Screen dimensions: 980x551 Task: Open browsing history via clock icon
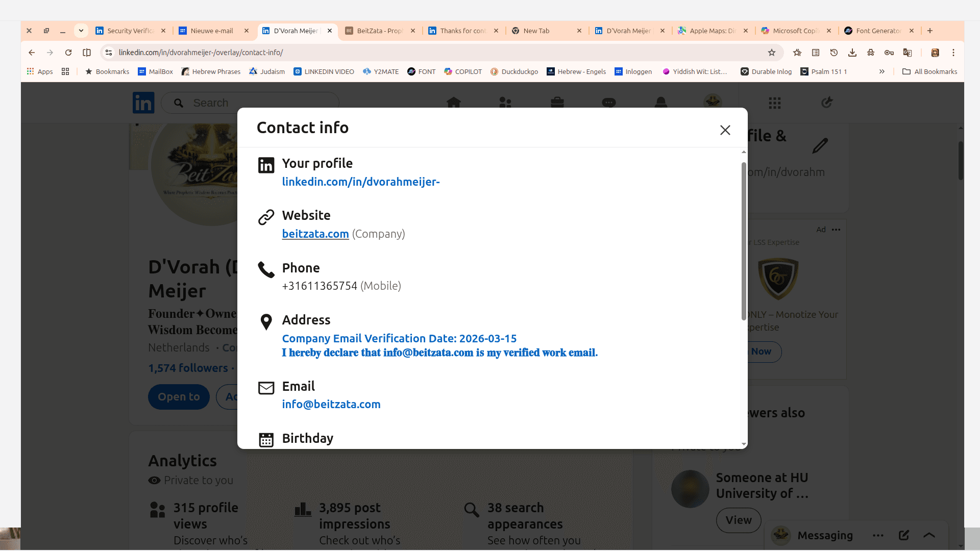click(834, 52)
